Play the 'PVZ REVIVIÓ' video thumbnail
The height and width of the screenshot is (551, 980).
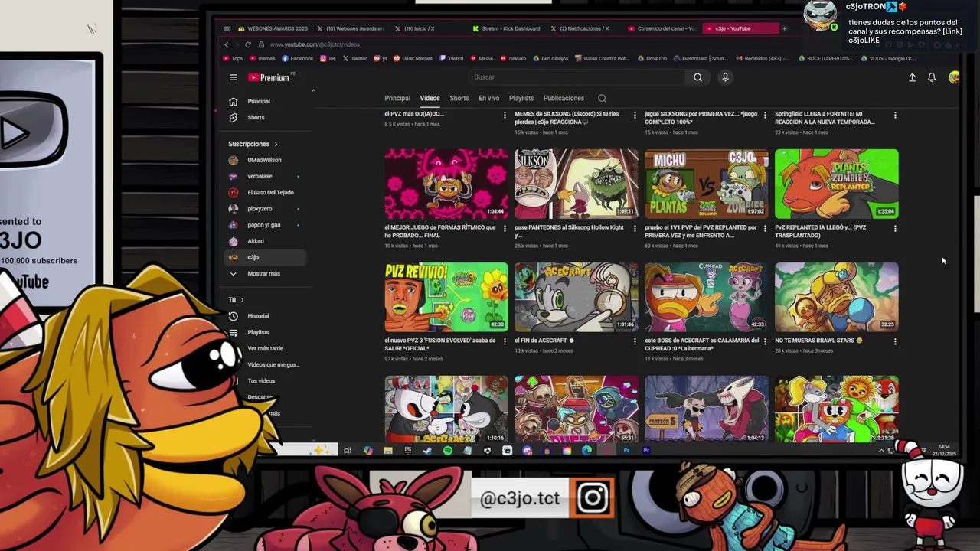coord(446,297)
